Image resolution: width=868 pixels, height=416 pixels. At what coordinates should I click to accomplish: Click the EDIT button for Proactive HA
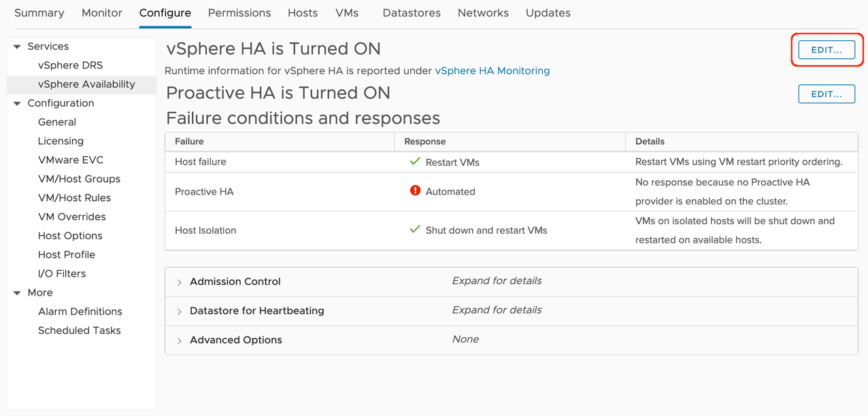pyautogui.click(x=827, y=94)
